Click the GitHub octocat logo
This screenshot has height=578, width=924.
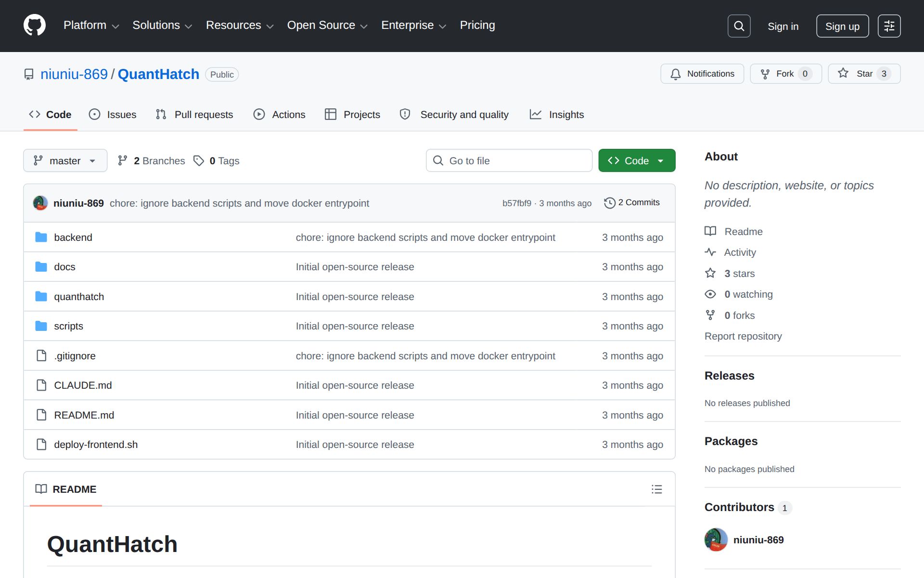click(35, 26)
